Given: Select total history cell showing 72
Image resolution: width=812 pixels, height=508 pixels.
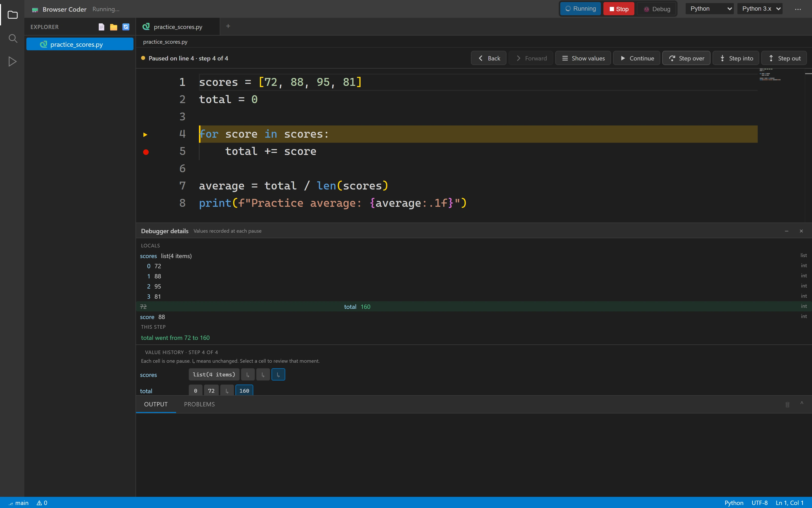Looking at the screenshot, I should [211, 390].
